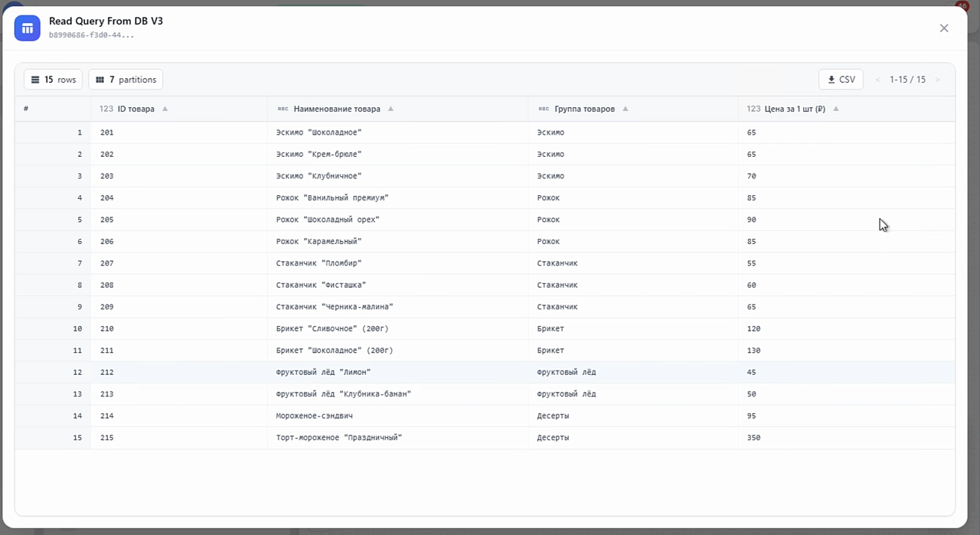Image resolution: width=980 pixels, height=535 pixels.
Task: Click the 15 rows badge
Action: (53, 80)
